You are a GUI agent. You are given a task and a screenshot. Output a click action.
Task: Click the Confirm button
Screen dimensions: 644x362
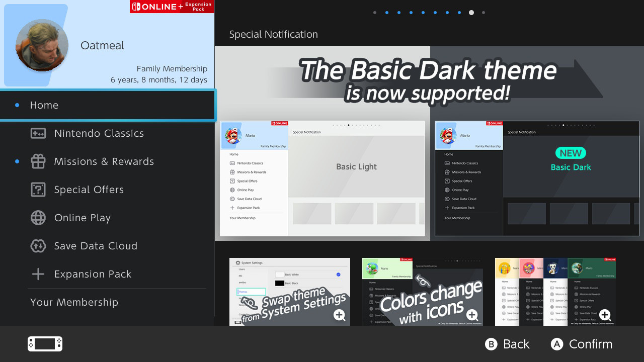[x=581, y=344]
